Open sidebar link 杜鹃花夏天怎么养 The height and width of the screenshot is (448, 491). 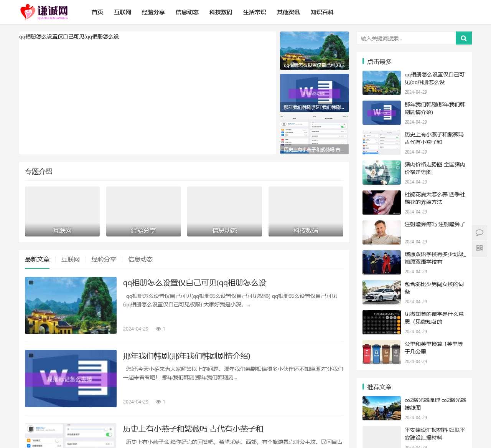435,198
